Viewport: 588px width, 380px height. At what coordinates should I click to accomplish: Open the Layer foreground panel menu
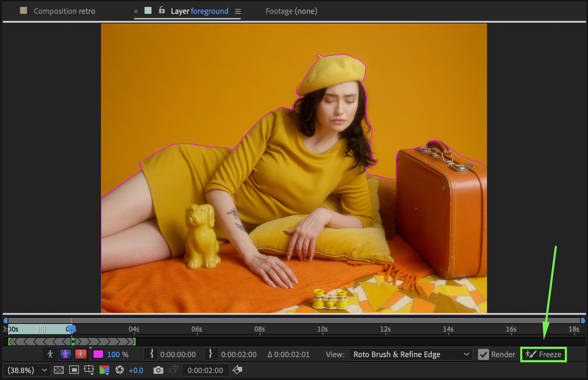coord(238,11)
